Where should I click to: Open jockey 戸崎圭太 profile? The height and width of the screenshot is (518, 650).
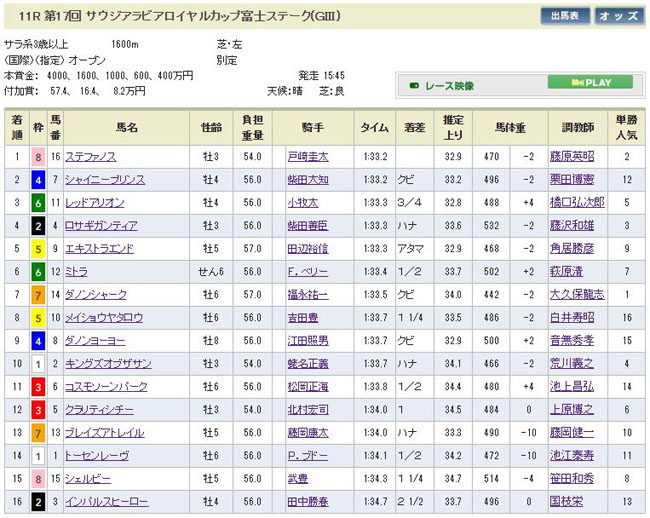pyautogui.click(x=307, y=157)
